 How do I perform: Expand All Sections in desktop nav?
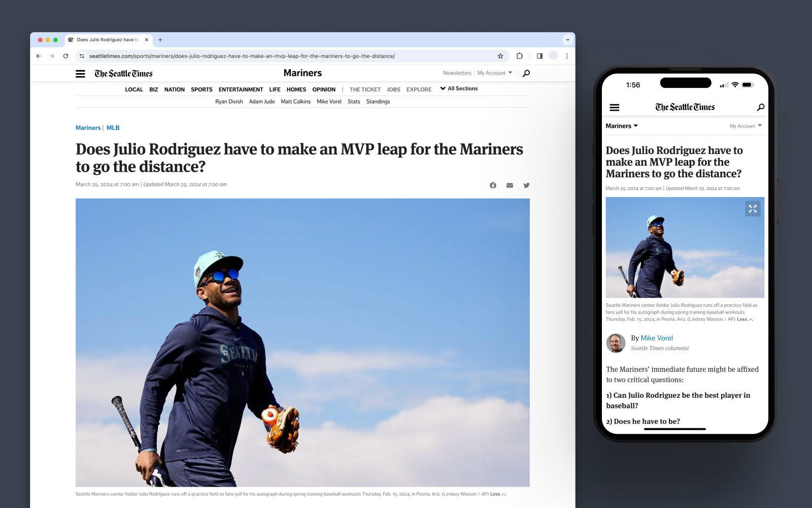(459, 88)
